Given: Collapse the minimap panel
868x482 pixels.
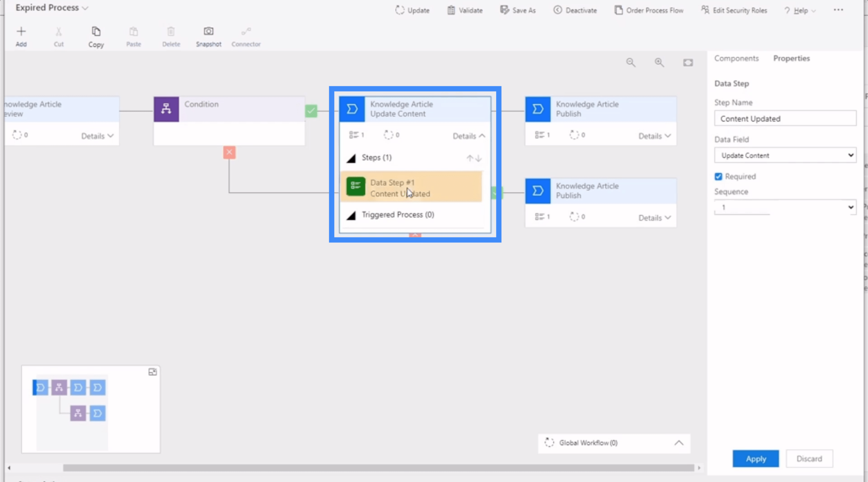Looking at the screenshot, I should [153, 372].
